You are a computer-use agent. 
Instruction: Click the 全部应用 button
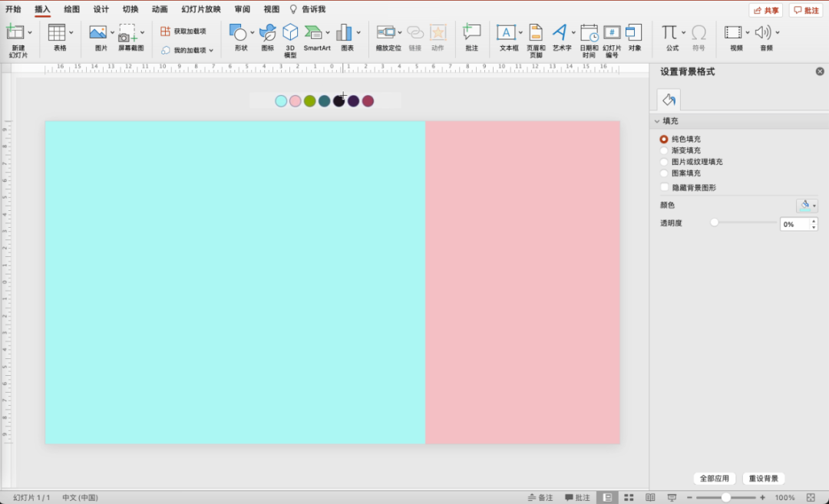pos(715,479)
